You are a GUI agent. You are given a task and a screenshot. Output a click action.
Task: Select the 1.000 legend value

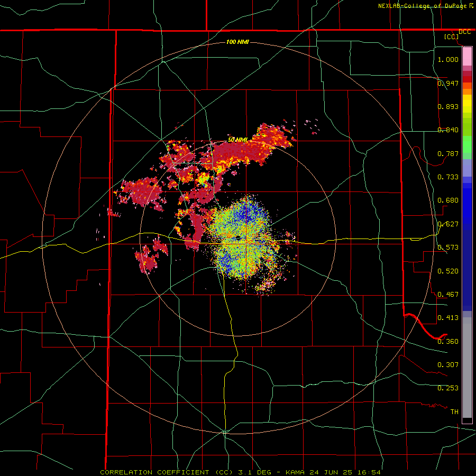click(x=448, y=59)
